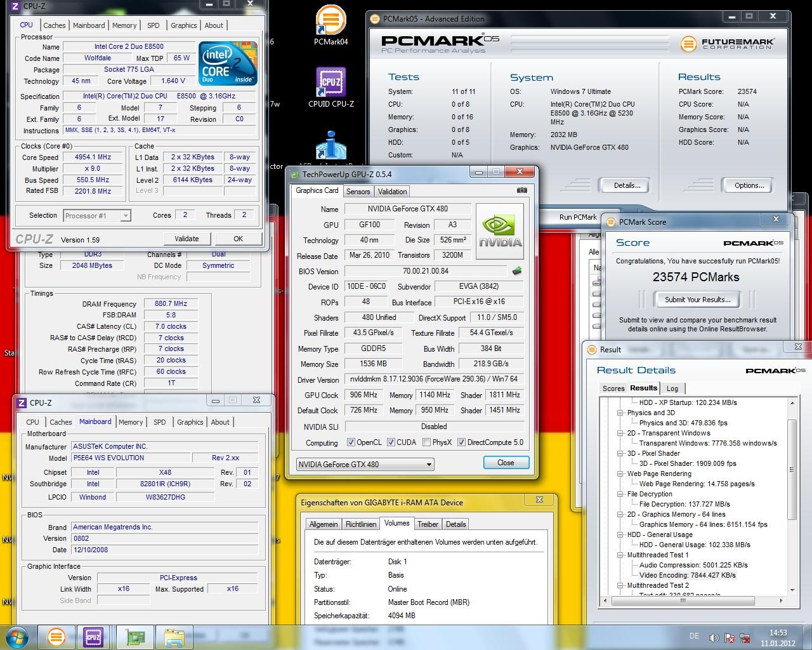812x650 pixels.
Task: Click the GPU-Z Name field
Action: point(407,209)
